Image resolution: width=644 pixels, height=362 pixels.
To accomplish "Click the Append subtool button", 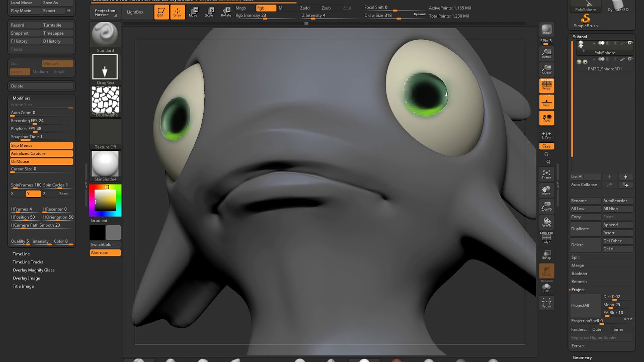I will (x=618, y=225).
